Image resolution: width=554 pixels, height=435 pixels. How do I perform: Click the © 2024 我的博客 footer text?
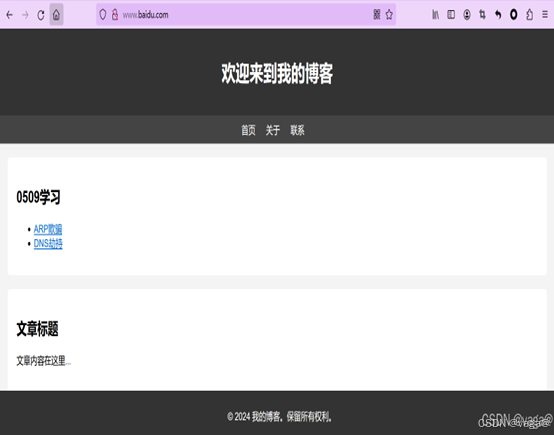279,417
